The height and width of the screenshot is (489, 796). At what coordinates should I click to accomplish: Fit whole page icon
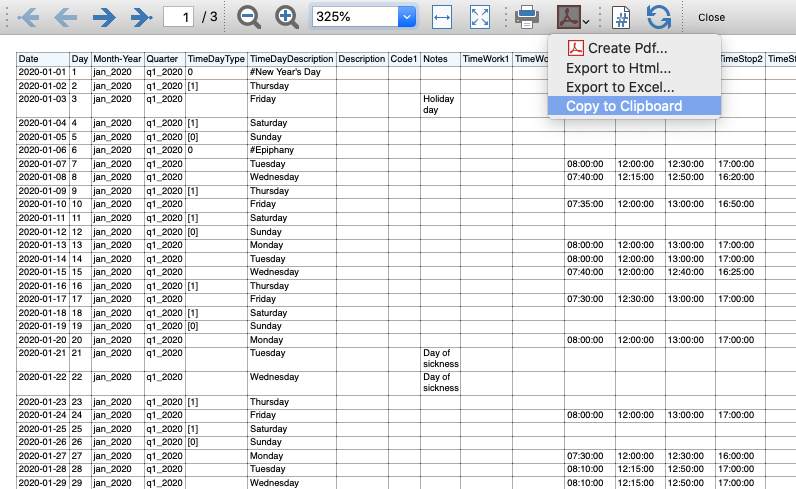(480, 17)
